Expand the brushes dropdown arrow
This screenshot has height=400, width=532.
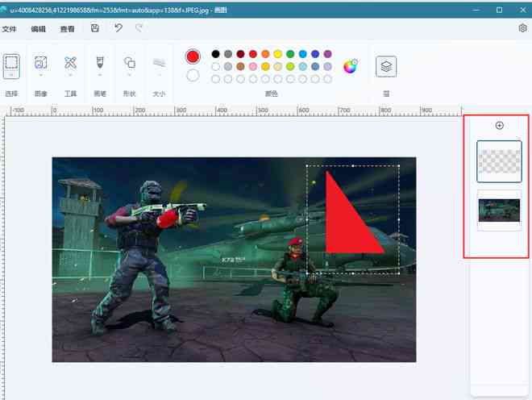100,75
